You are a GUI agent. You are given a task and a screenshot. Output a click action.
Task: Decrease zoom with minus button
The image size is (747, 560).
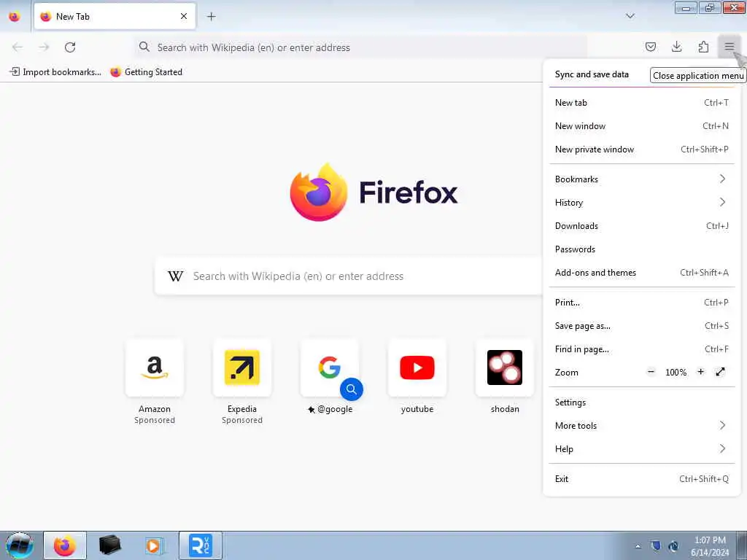(651, 372)
